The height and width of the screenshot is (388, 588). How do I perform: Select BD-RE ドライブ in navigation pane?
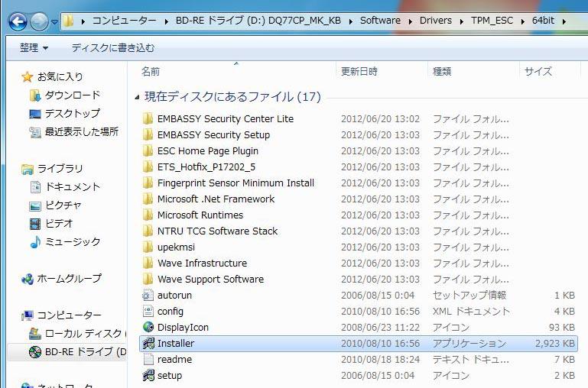(78, 351)
